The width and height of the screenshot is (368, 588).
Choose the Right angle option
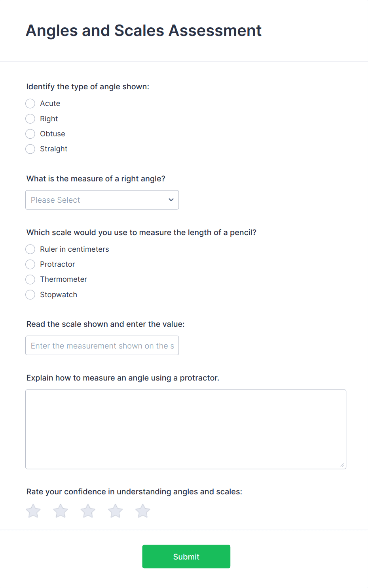[x=30, y=119]
